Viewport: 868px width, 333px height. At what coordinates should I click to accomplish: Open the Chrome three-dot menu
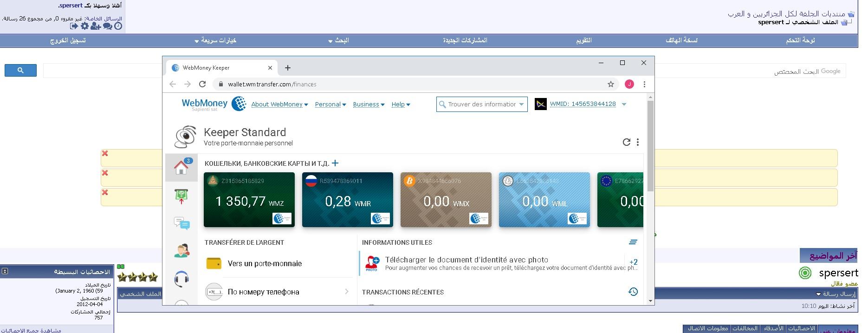point(644,84)
